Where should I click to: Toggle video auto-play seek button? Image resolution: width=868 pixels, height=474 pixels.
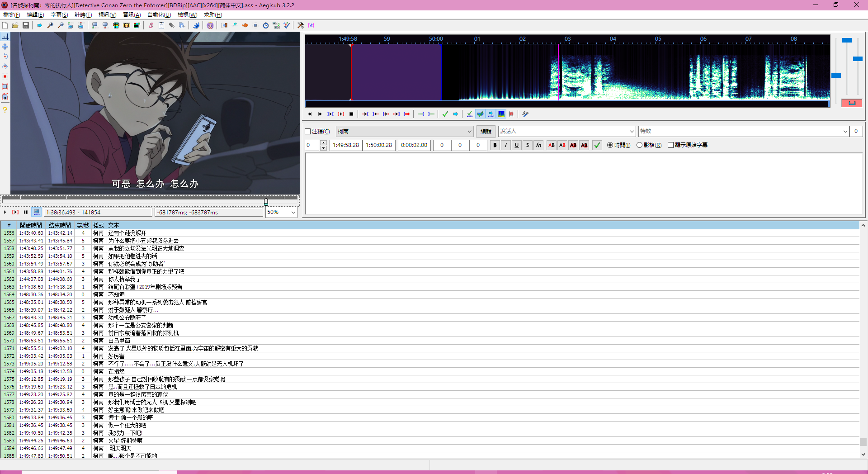(x=37, y=212)
